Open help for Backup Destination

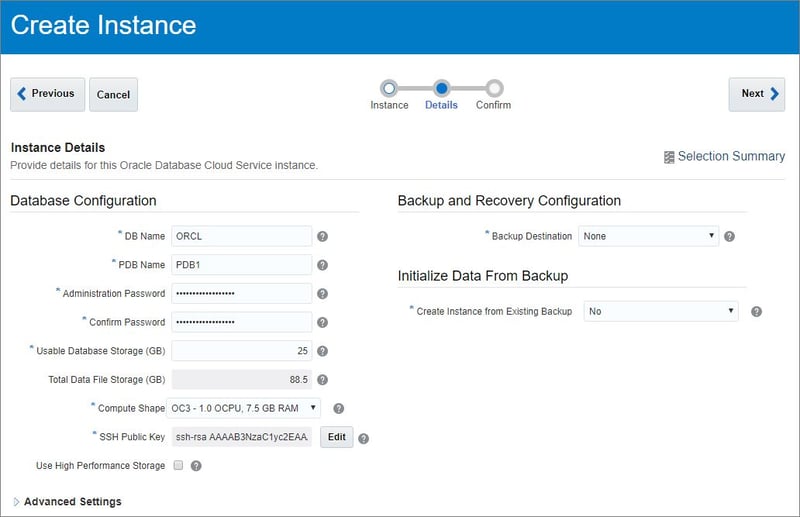coord(729,237)
